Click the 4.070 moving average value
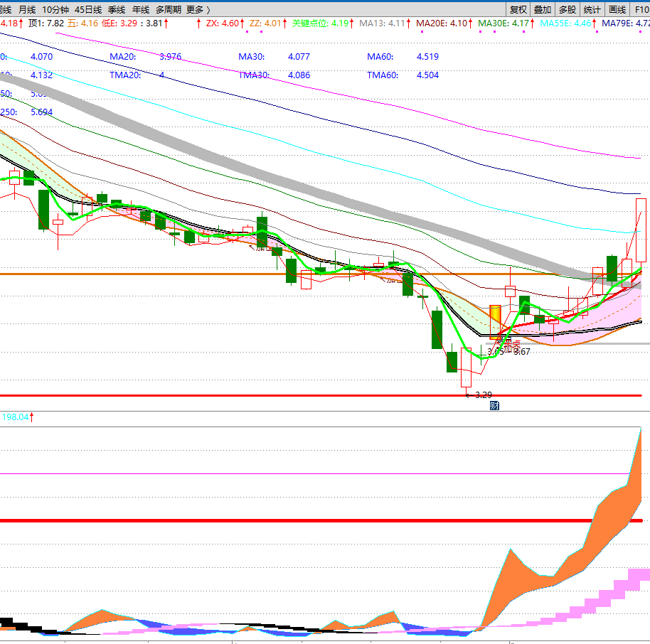 click(x=41, y=56)
